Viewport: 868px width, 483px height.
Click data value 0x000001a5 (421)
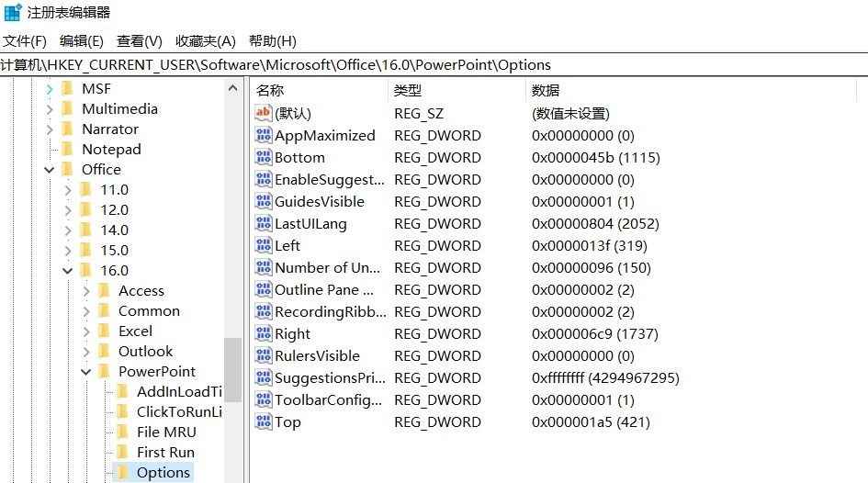[x=591, y=421]
